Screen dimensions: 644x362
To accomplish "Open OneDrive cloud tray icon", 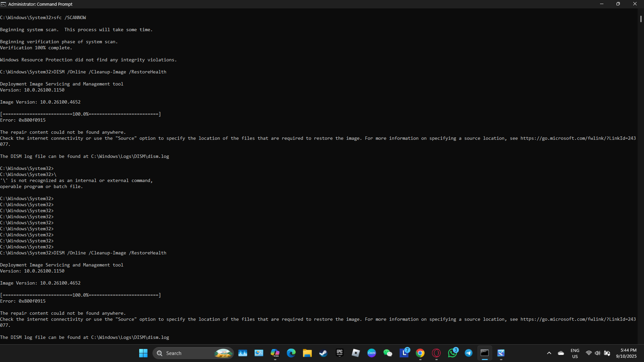I will (561, 353).
